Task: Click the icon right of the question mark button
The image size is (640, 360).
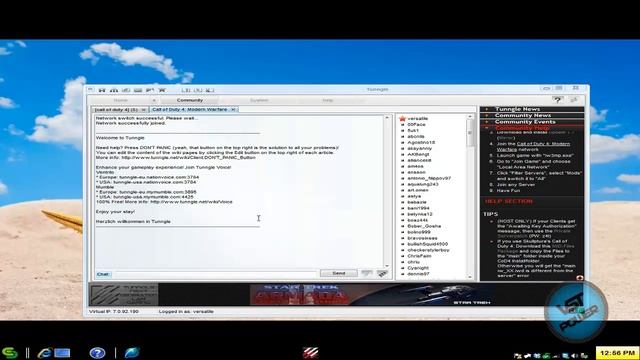Action: coord(574,100)
